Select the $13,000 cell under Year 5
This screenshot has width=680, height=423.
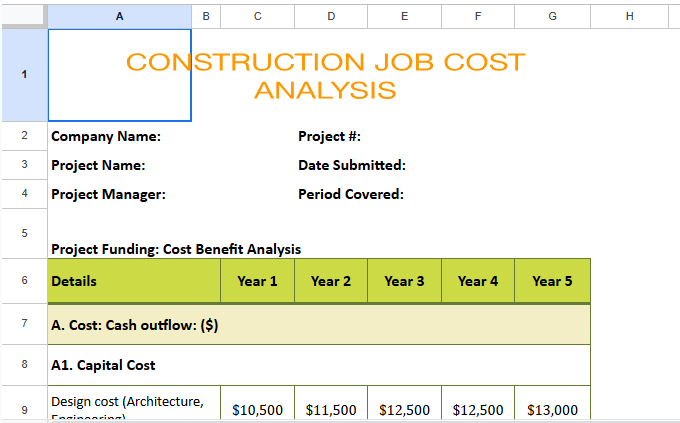pyautogui.click(x=552, y=409)
